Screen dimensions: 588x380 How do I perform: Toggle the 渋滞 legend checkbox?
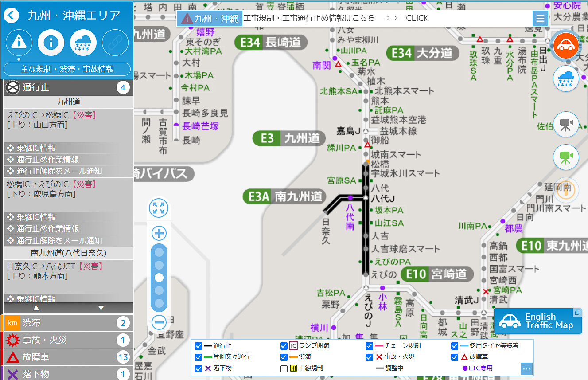[284, 357]
